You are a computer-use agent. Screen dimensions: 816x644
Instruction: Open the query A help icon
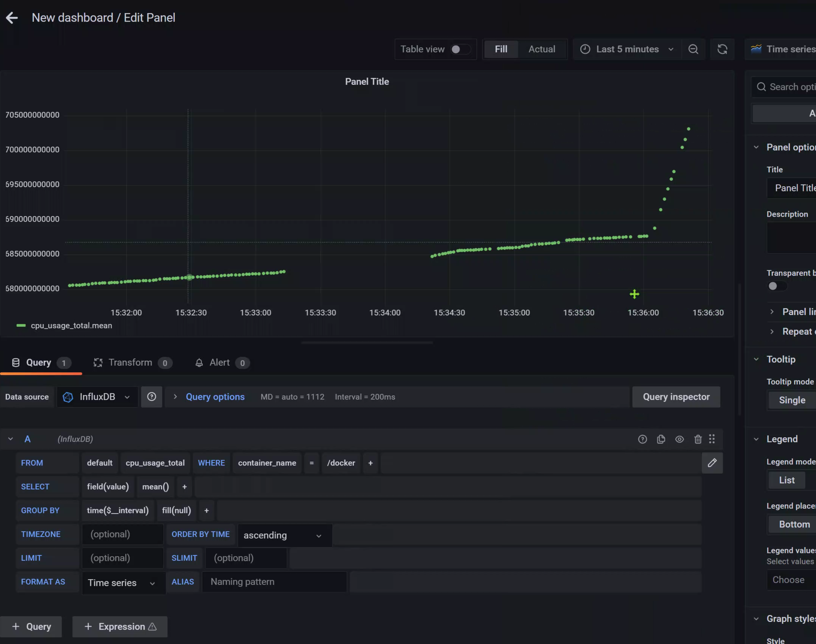[x=642, y=439]
